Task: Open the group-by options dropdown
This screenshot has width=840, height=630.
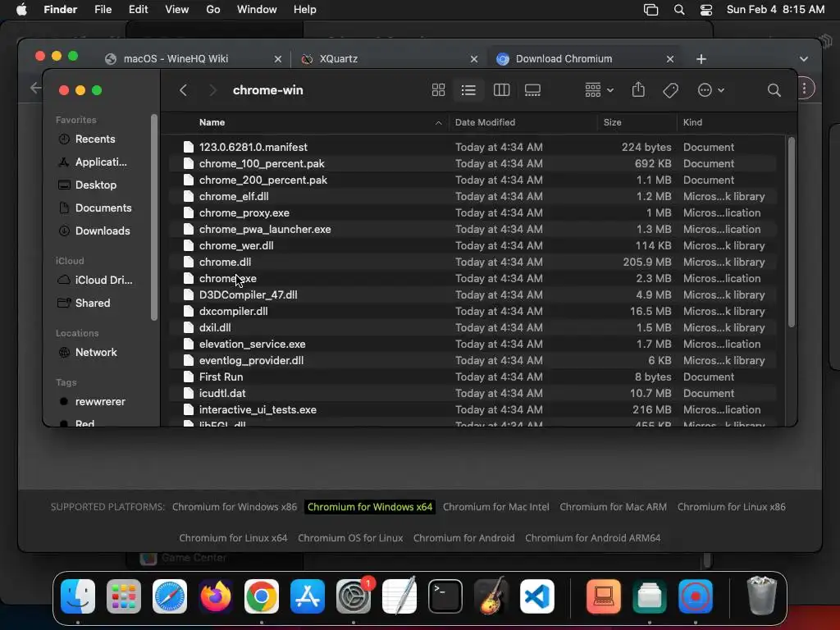Action: (x=599, y=90)
